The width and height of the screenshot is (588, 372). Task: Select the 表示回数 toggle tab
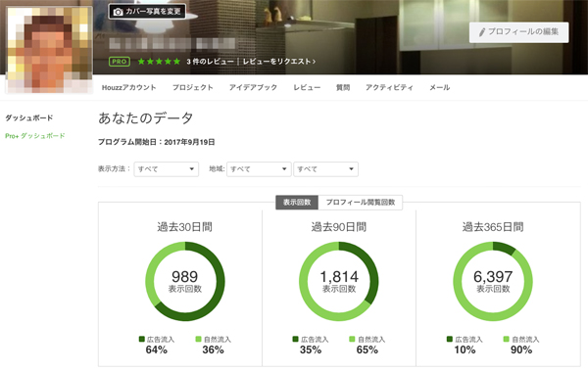(x=297, y=203)
